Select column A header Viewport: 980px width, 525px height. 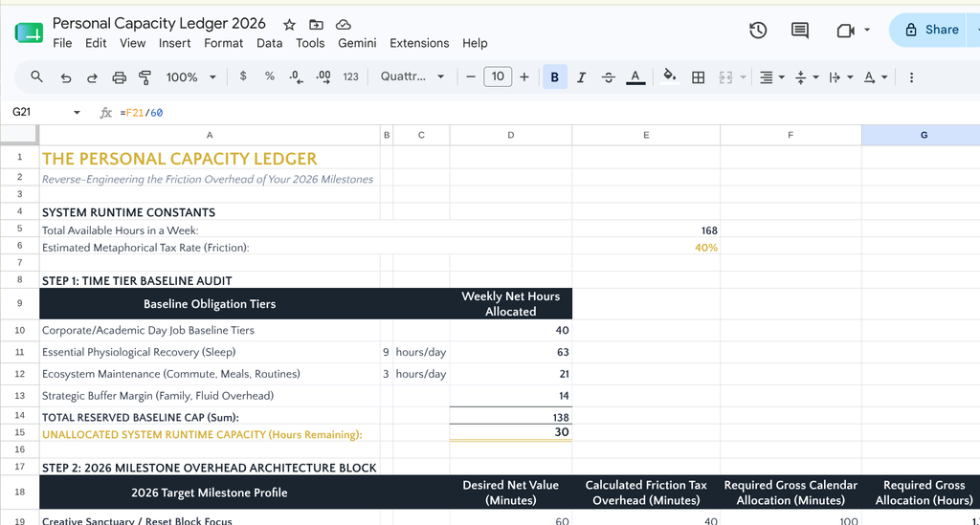210,135
